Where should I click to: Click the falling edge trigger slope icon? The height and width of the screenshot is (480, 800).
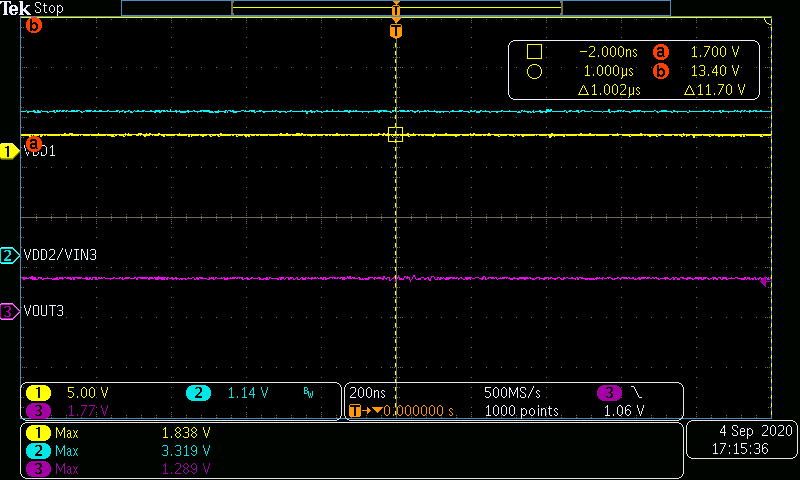636,392
